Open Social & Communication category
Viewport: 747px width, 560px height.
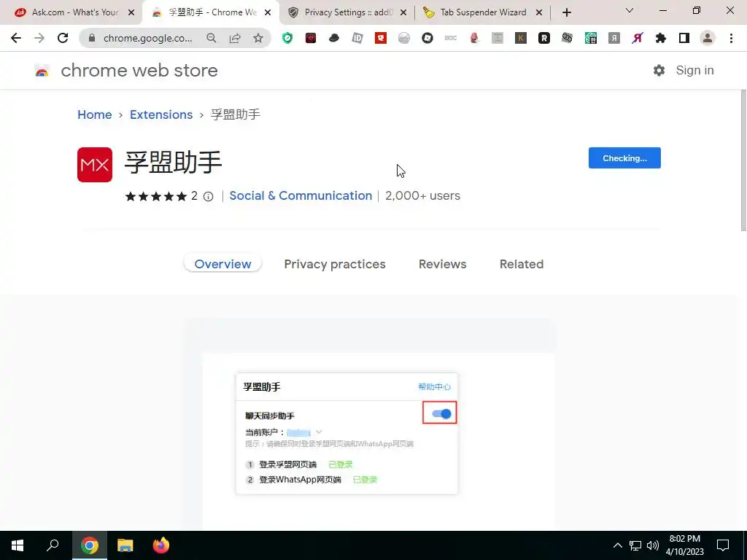301,195
